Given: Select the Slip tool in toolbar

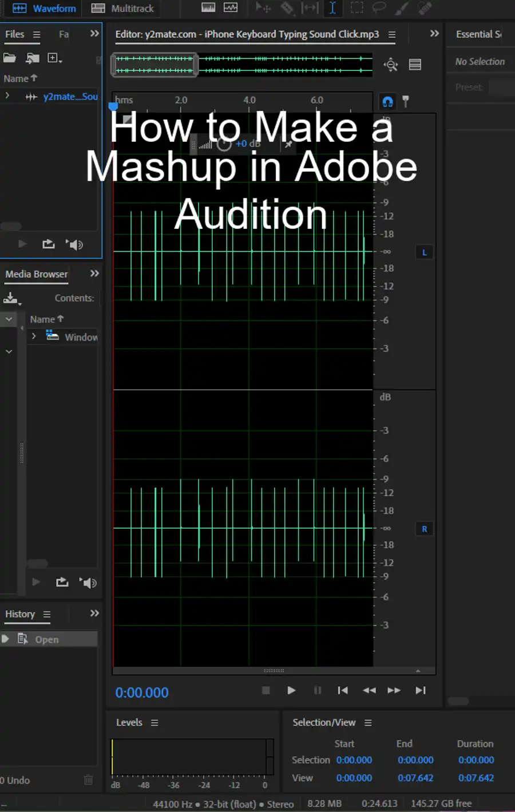Looking at the screenshot, I should coord(310,7).
